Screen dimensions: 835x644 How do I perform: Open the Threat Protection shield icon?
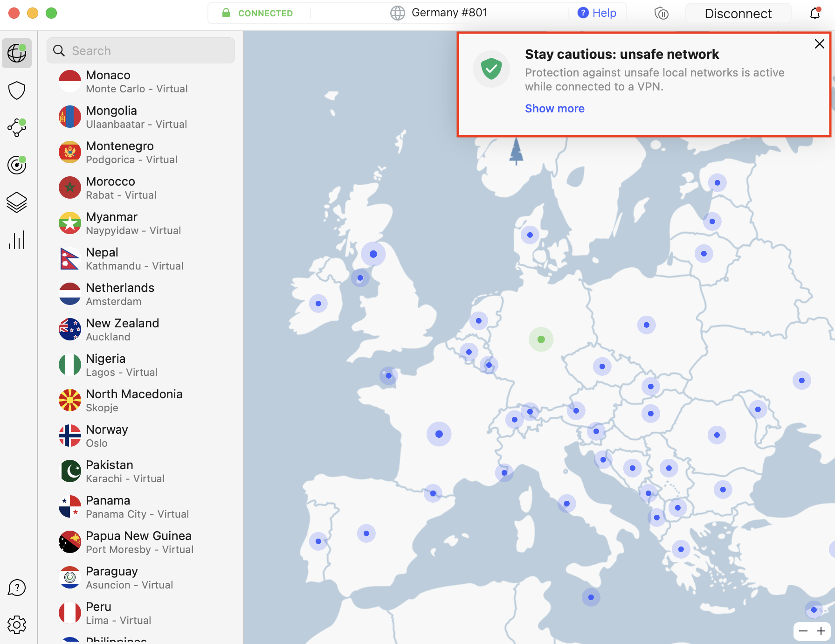tap(17, 90)
